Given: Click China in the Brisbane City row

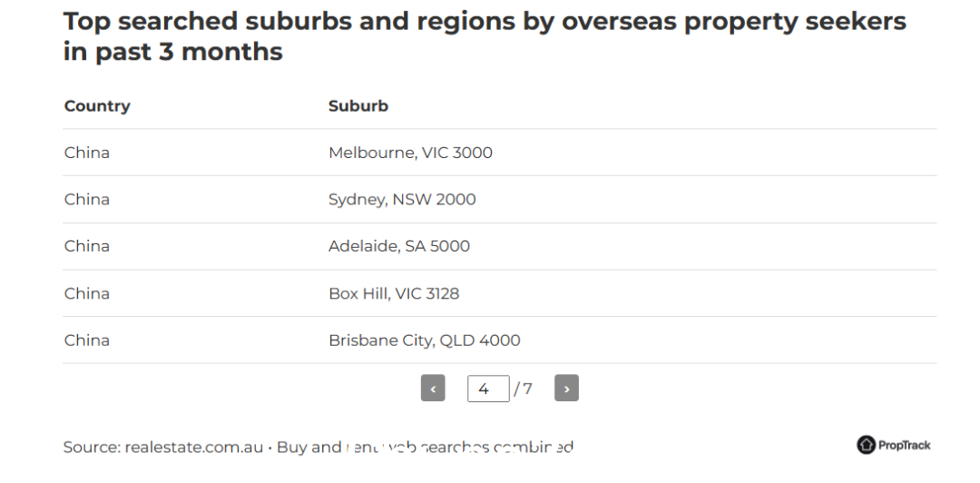Looking at the screenshot, I should 87,340.
